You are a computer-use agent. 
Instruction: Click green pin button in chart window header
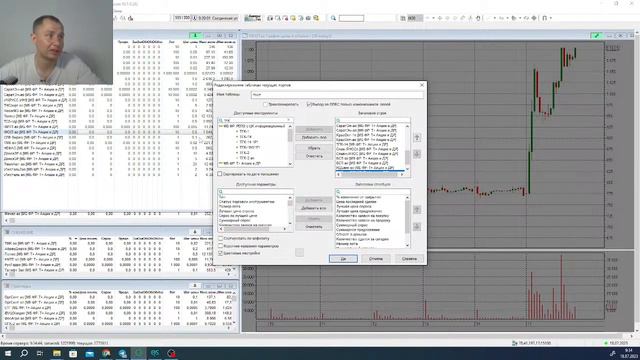tap(597, 36)
